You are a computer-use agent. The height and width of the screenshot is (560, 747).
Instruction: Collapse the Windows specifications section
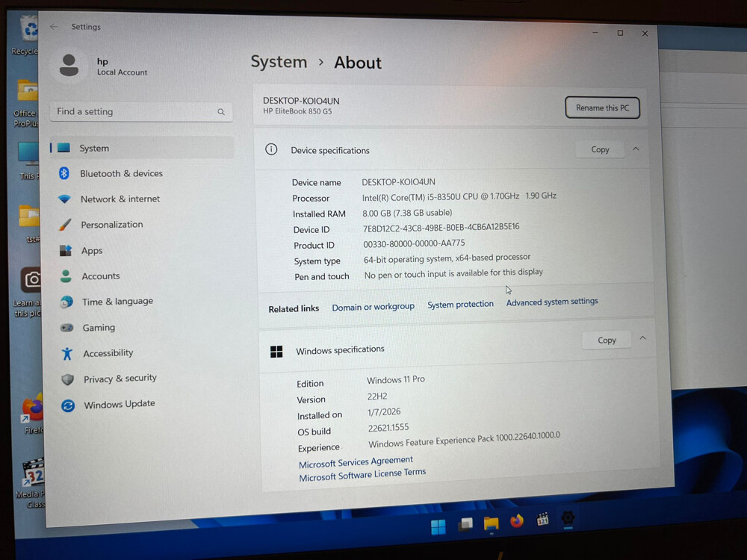[x=642, y=338]
